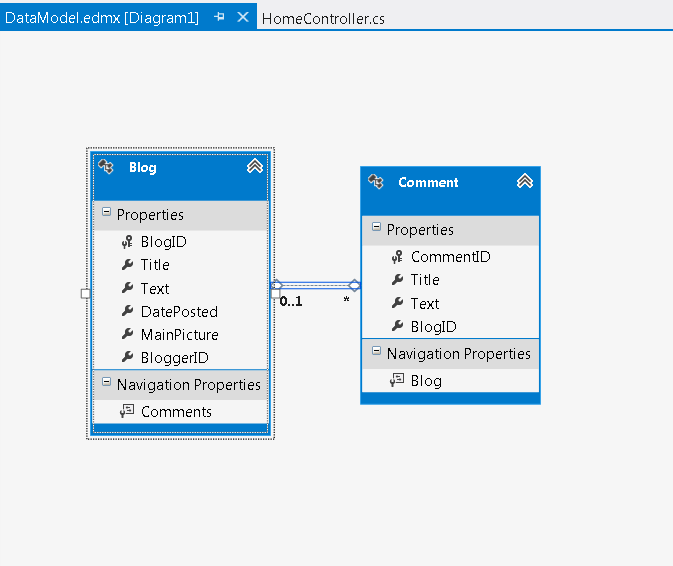
Task: Pin the DataModel.edmx tab
Action: (219, 17)
